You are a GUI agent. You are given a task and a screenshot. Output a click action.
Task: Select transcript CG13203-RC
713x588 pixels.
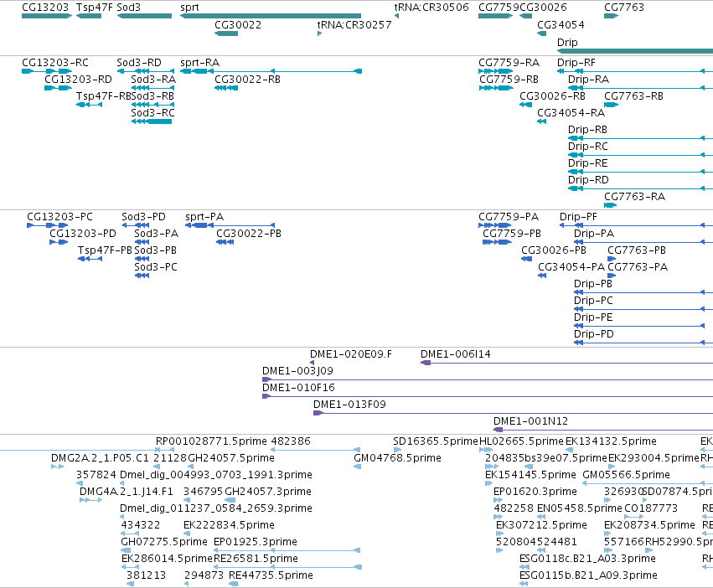[55, 63]
